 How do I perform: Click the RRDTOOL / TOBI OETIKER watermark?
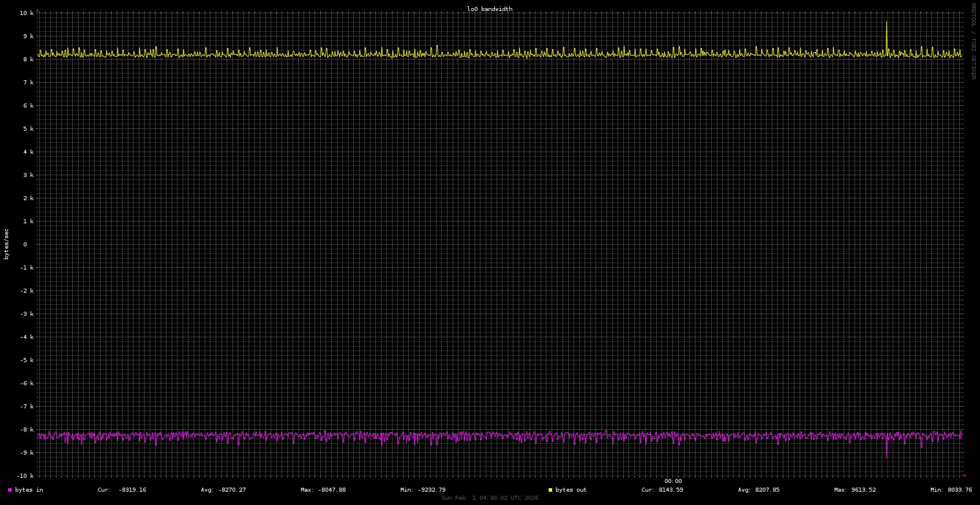tap(973, 41)
